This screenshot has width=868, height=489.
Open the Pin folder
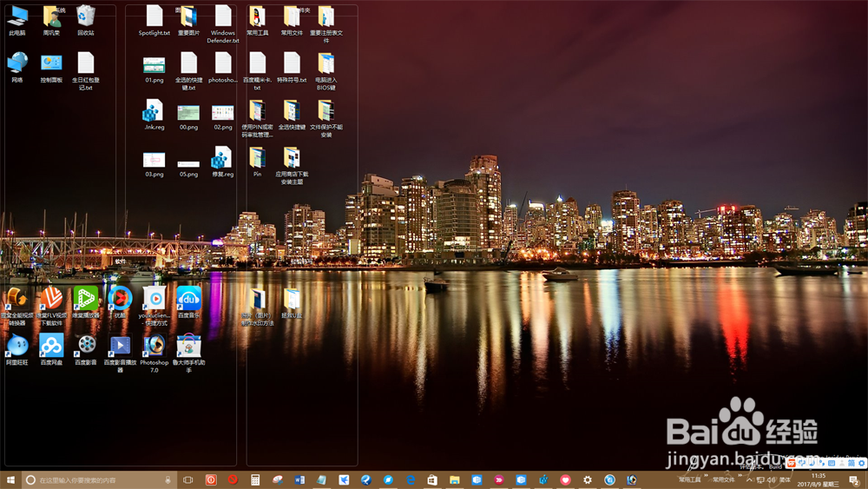point(258,162)
